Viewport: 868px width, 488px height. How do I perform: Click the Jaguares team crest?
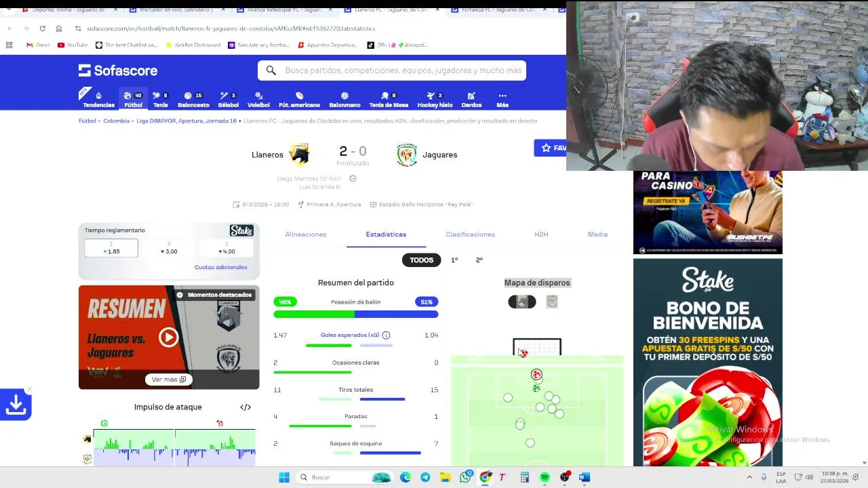406,155
